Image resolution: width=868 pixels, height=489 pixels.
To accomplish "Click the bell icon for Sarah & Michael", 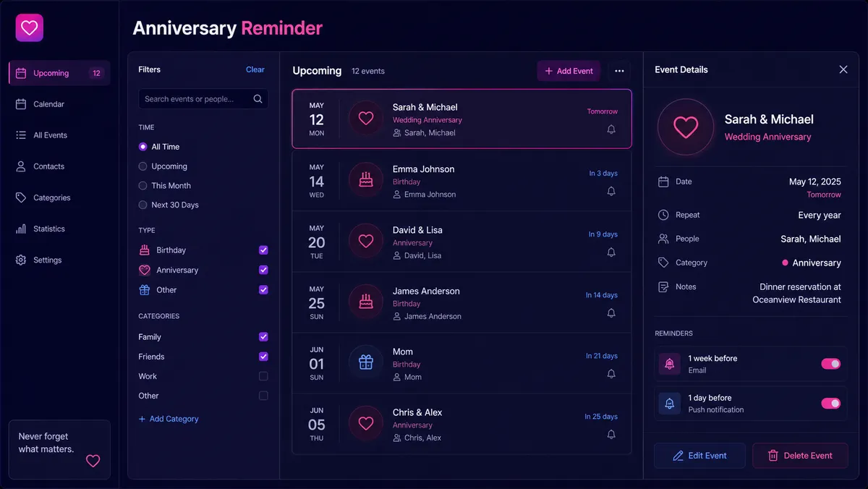I will (611, 129).
